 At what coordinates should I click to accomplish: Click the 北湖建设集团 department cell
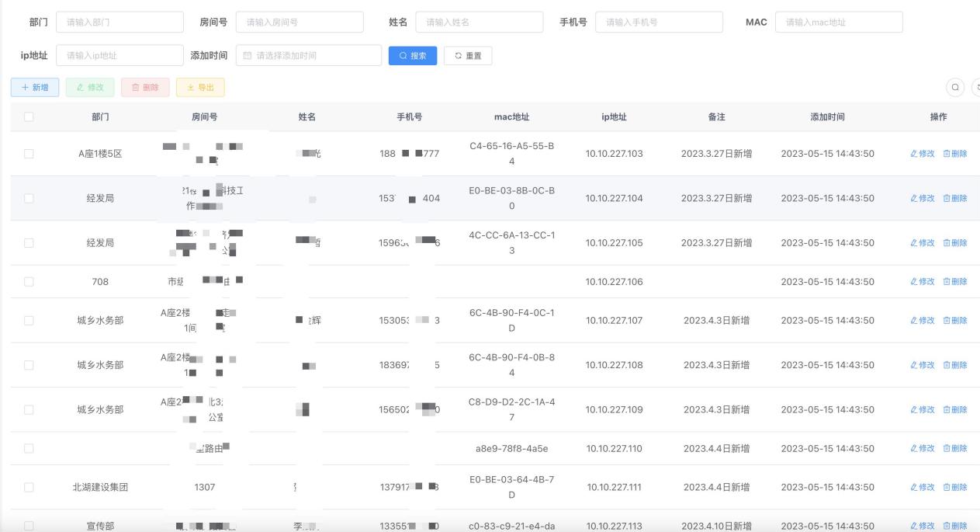point(100,488)
